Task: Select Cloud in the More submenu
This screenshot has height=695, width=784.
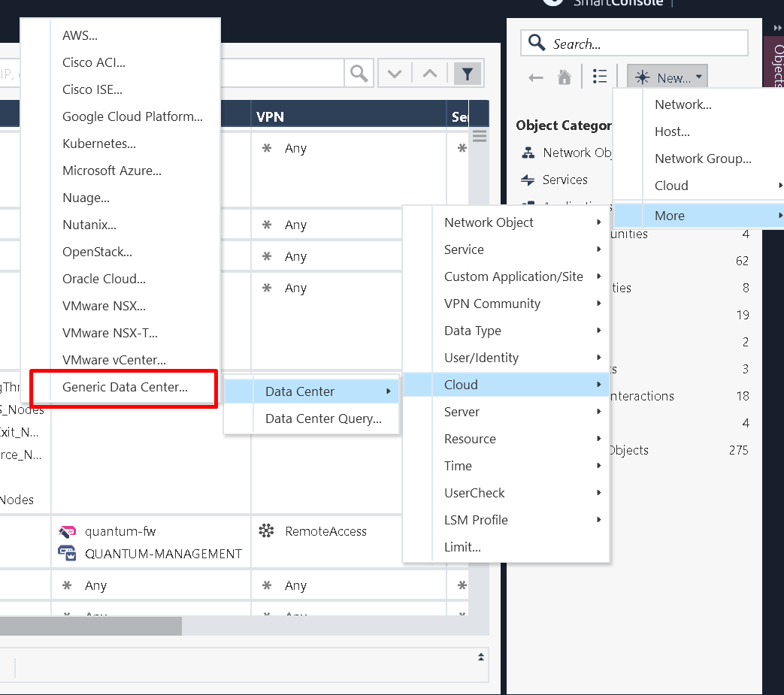Action: tap(506, 384)
